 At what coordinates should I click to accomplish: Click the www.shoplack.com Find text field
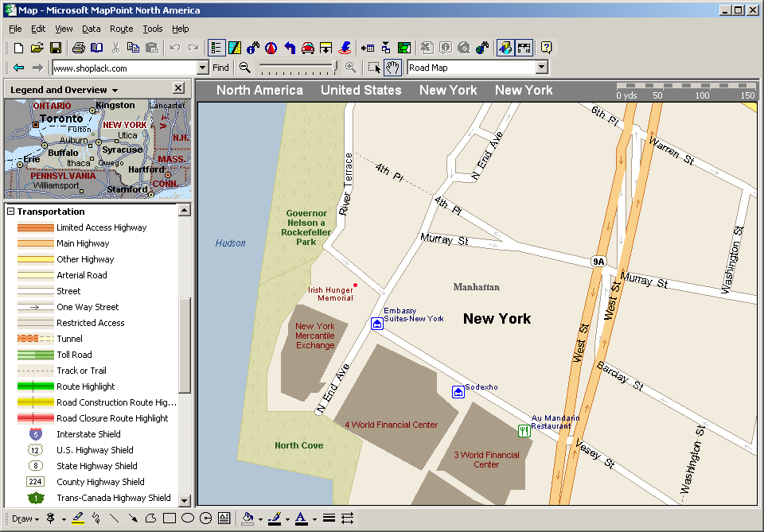coord(125,68)
